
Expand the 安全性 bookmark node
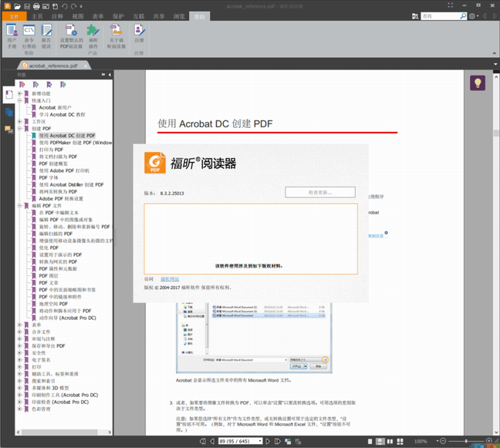point(20,352)
